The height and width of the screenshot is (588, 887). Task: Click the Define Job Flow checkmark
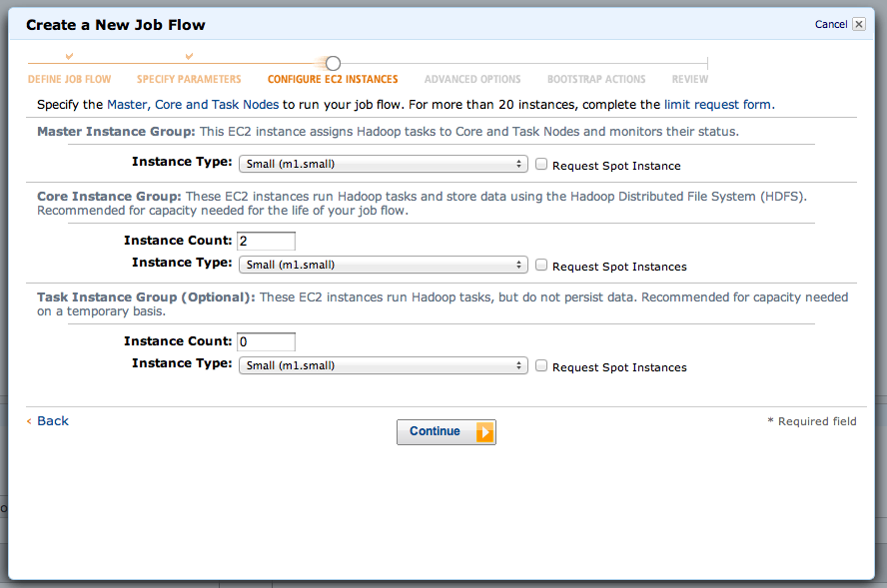(x=69, y=57)
